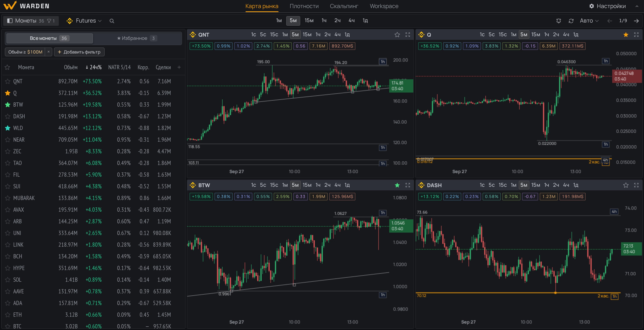The width and height of the screenshot is (644, 330).
Task: Star the NEAR row in coin list
Action: pyautogui.click(x=8, y=140)
